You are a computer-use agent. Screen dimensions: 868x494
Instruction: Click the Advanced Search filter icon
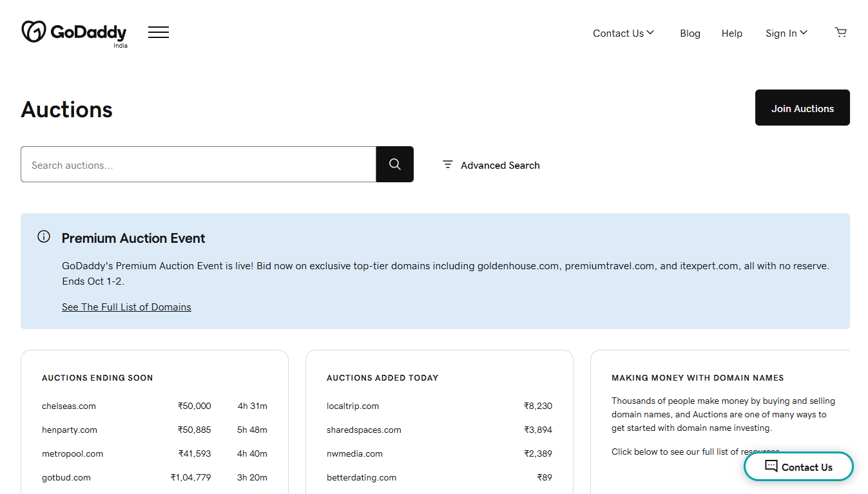pyautogui.click(x=448, y=165)
